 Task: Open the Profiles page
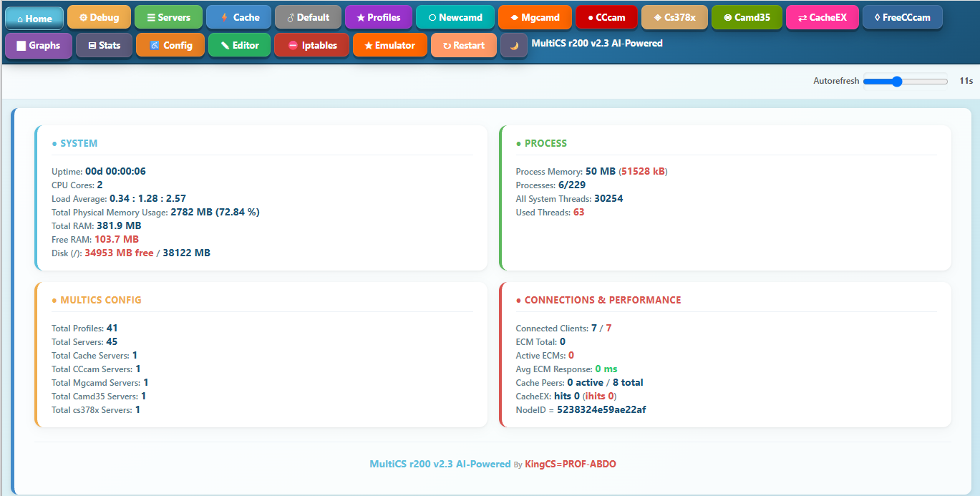(378, 17)
